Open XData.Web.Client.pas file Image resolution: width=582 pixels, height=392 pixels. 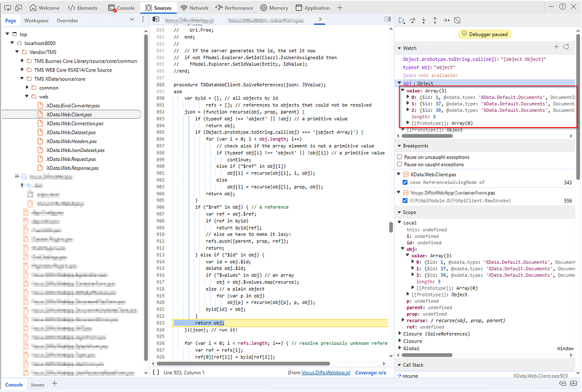pos(69,114)
